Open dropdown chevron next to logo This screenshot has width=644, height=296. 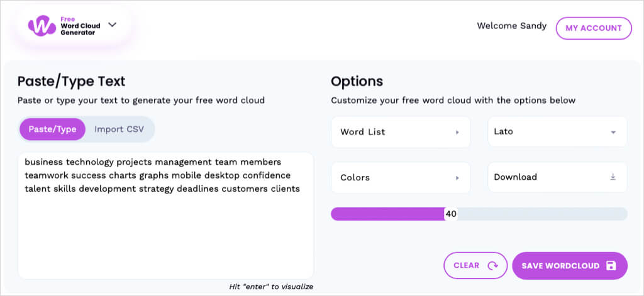113,25
